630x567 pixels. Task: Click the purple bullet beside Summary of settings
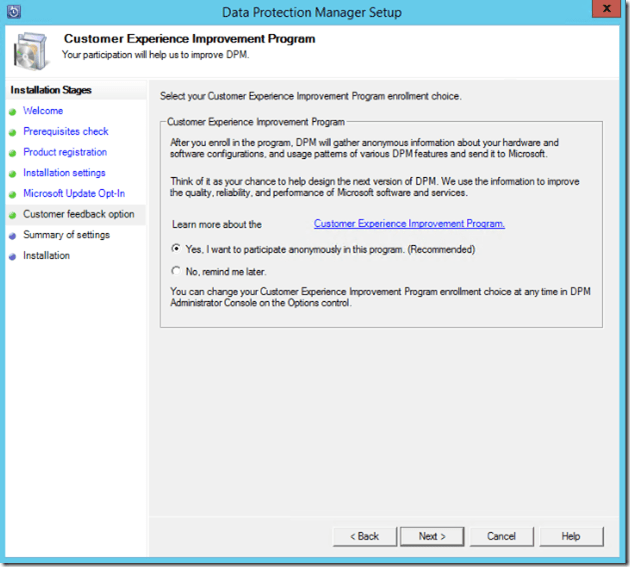pyautogui.click(x=12, y=236)
